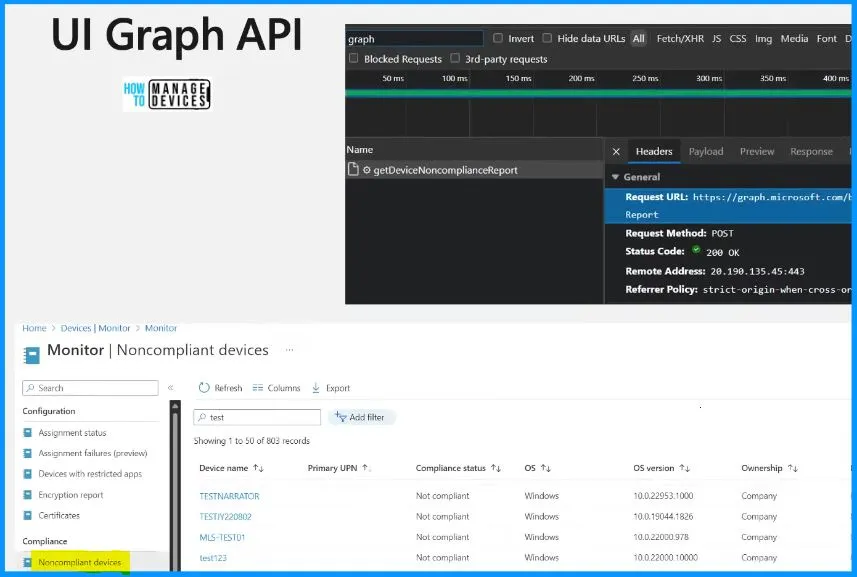Select the Fetch/XHR filter
Screen dimensions: 857x577
tap(680, 39)
